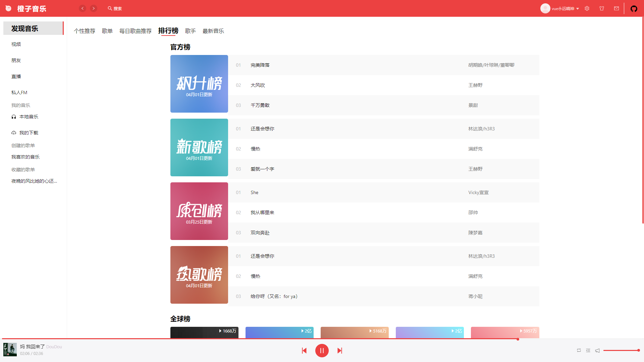644x362 pixels.
Task: Skip to next track
Action: point(339,351)
